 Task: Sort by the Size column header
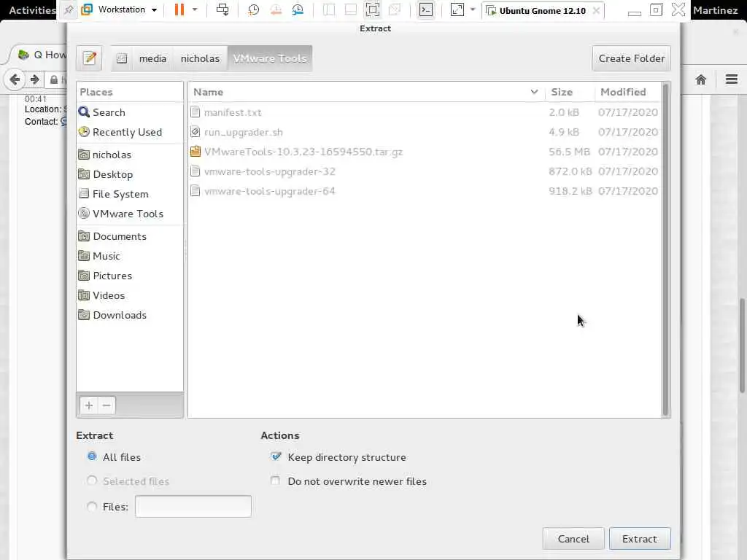570,92
